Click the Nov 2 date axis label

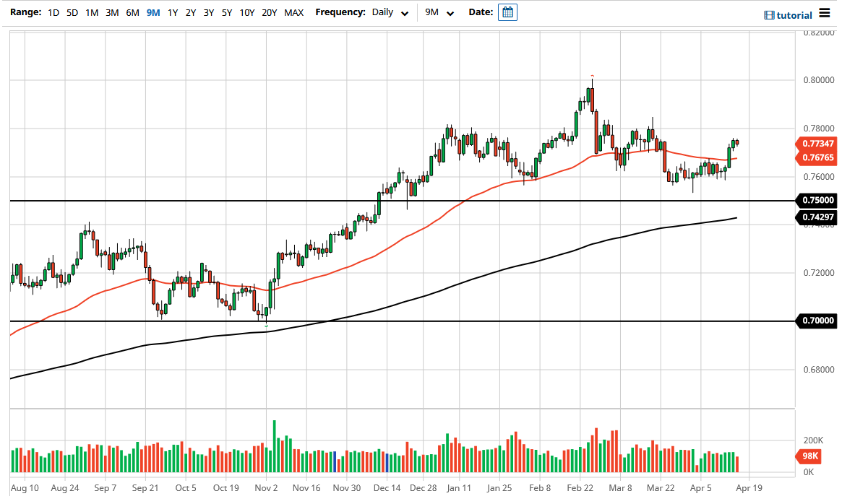pyautogui.click(x=267, y=488)
